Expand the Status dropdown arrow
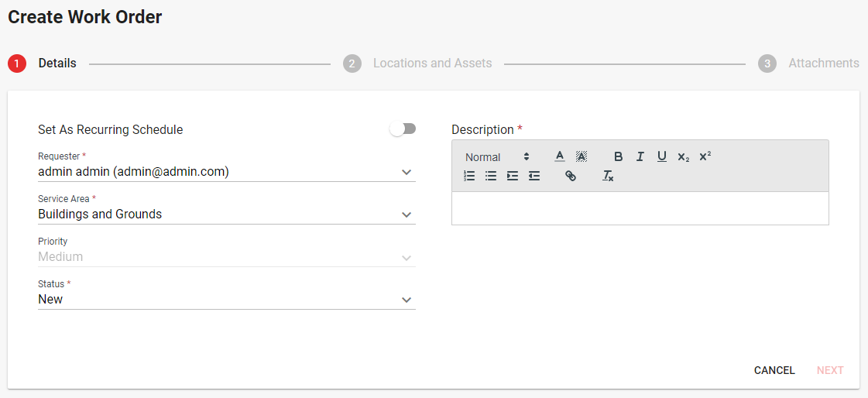The height and width of the screenshot is (398, 868). [x=407, y=300]
